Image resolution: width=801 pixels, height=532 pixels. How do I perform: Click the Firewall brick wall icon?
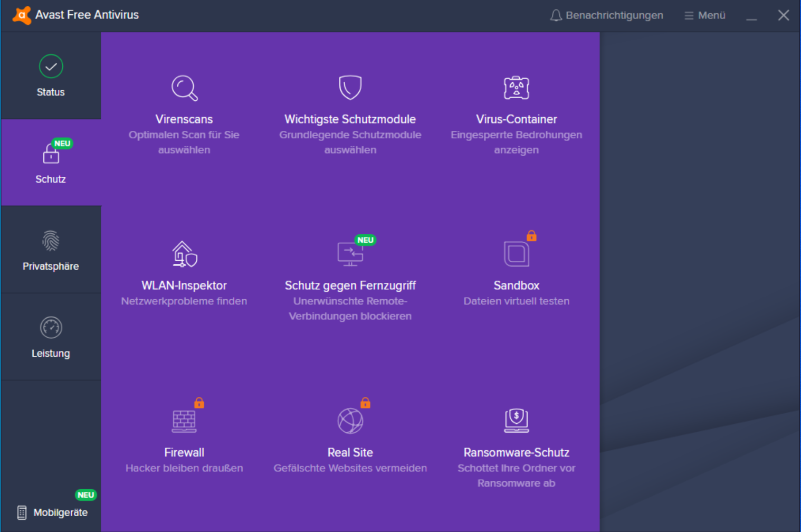click(184, 421)
